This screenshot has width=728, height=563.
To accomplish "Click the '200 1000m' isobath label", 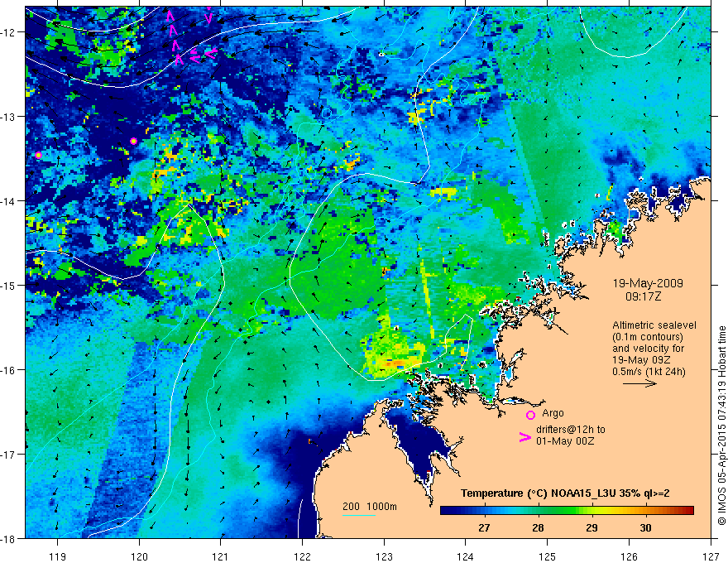I will pos(370,507).
